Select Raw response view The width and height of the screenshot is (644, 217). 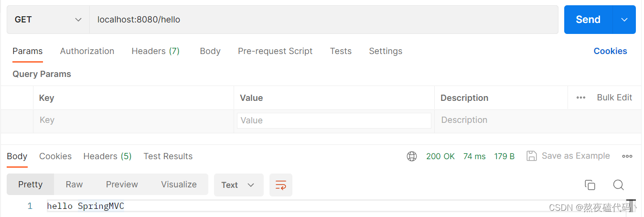pos(75,184)
